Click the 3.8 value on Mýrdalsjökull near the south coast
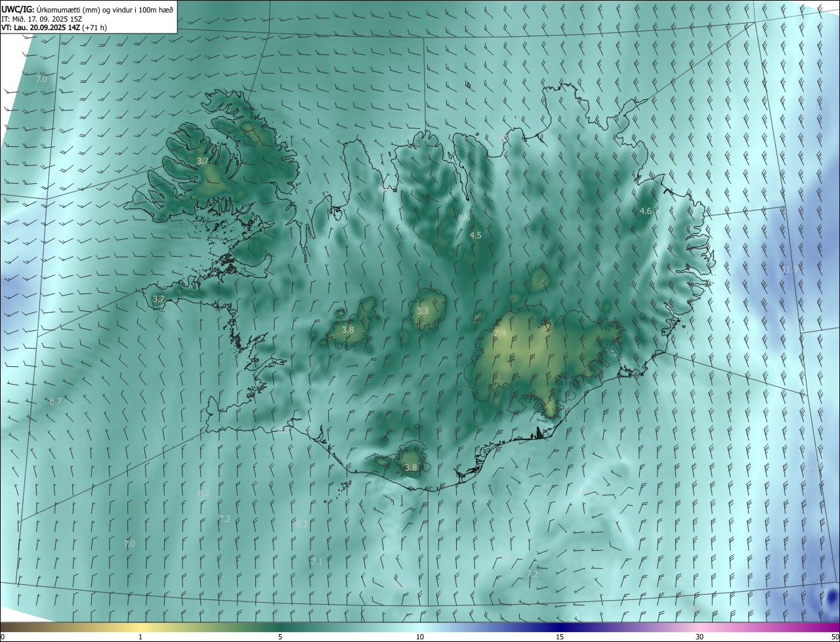This screenshot has width=840, height=642. point(411,467)
